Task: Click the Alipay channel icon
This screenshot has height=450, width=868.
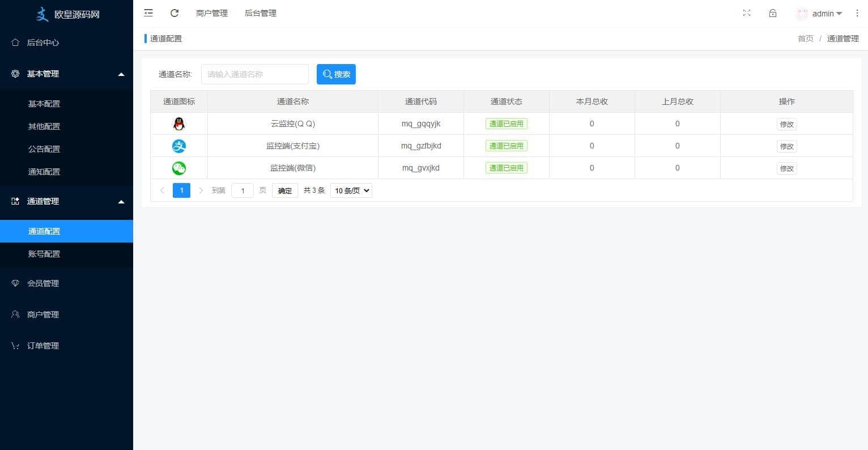Action: 179,146
